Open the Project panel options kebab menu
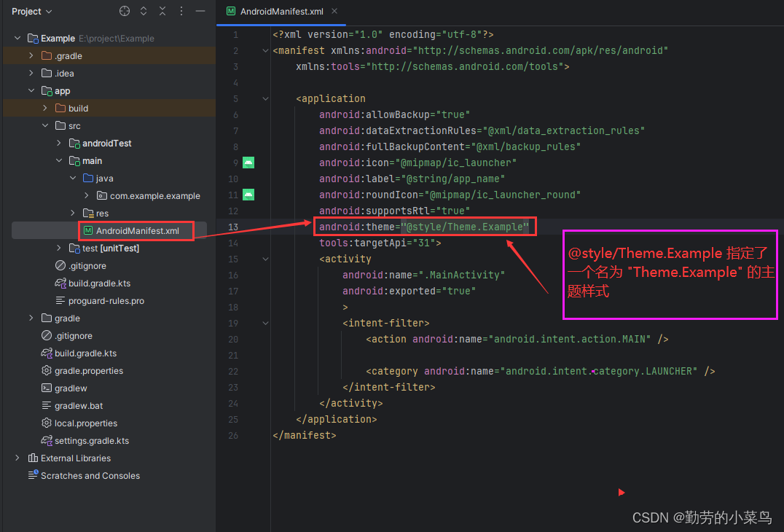The height and width of the screenshot is (532, 784). click(x=180, y=11)
